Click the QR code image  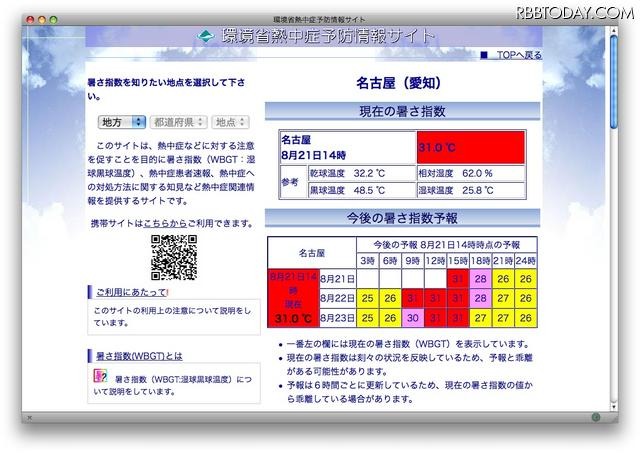[x=174, y=257]
